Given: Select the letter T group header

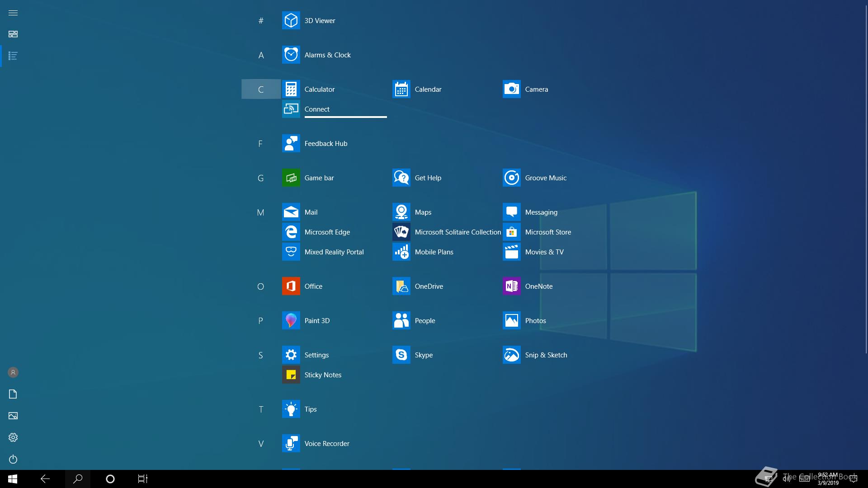Looking at the screenshot, I should (x=261, y=409).
